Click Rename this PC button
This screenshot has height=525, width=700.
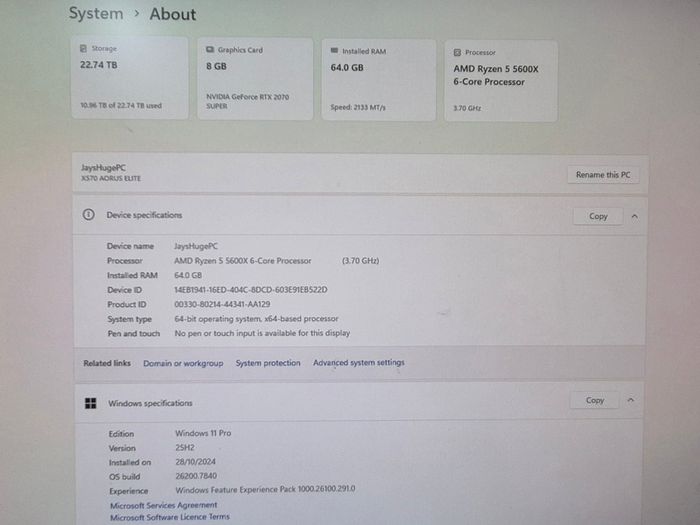click(x=603, y=175)
